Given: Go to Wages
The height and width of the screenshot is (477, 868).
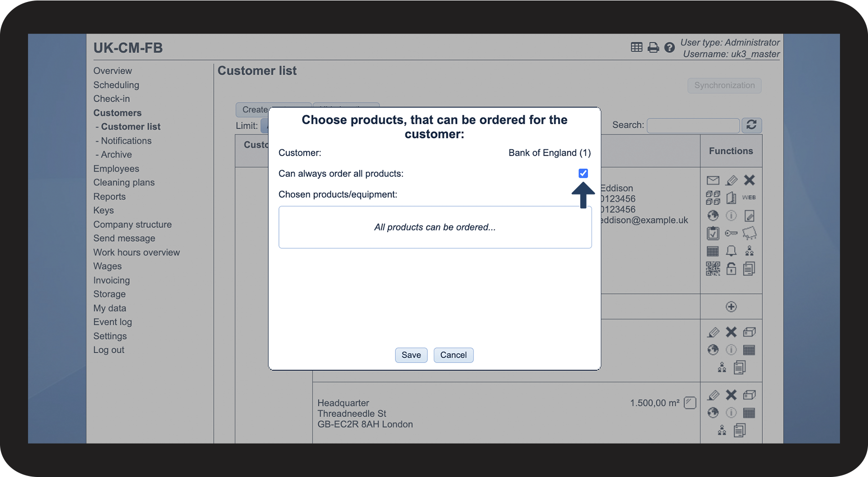Looking at the screenshot, I should point(108,266).
